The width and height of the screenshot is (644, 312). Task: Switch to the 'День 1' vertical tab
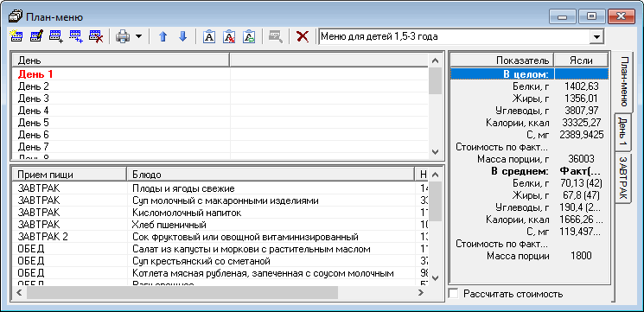622,133
